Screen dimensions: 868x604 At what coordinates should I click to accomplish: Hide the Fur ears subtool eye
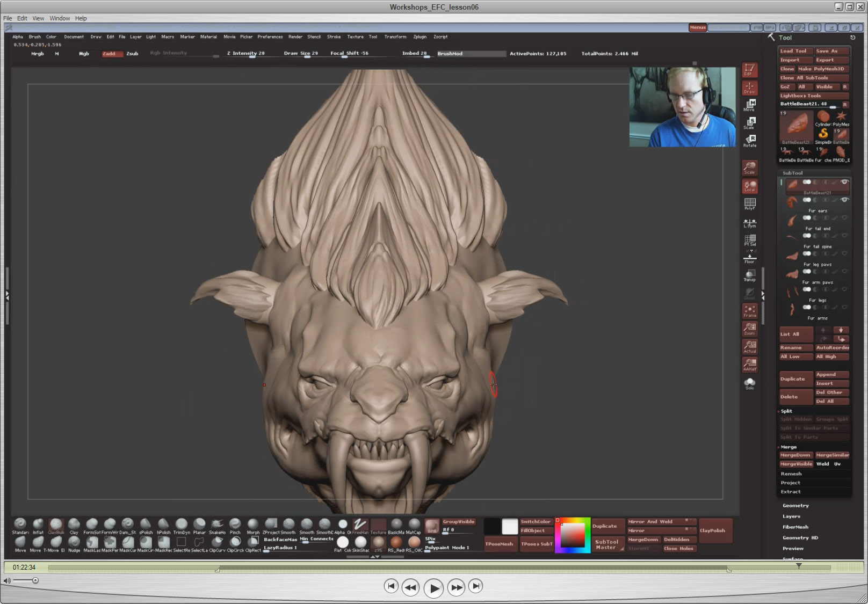tap(844, 200)
